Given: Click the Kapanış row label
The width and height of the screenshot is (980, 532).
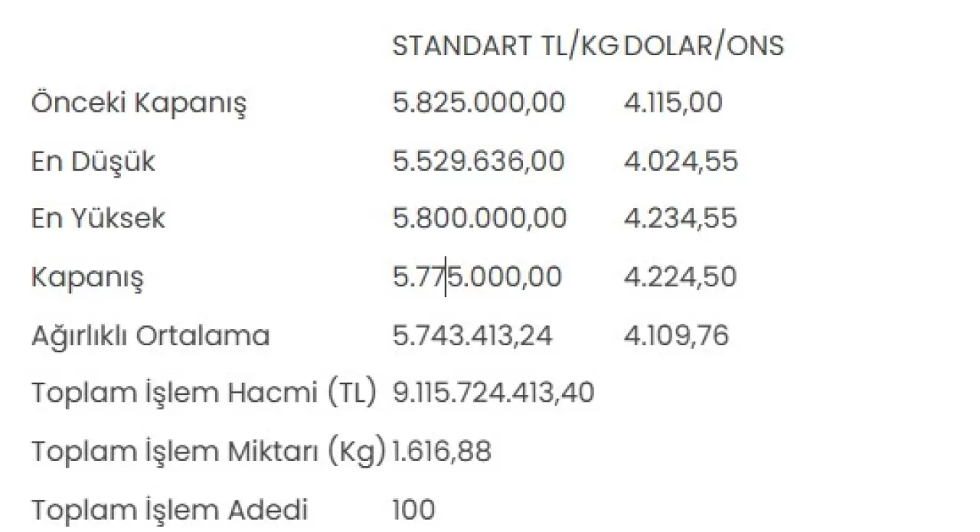Looking at the screenshot, I should 87,277.
